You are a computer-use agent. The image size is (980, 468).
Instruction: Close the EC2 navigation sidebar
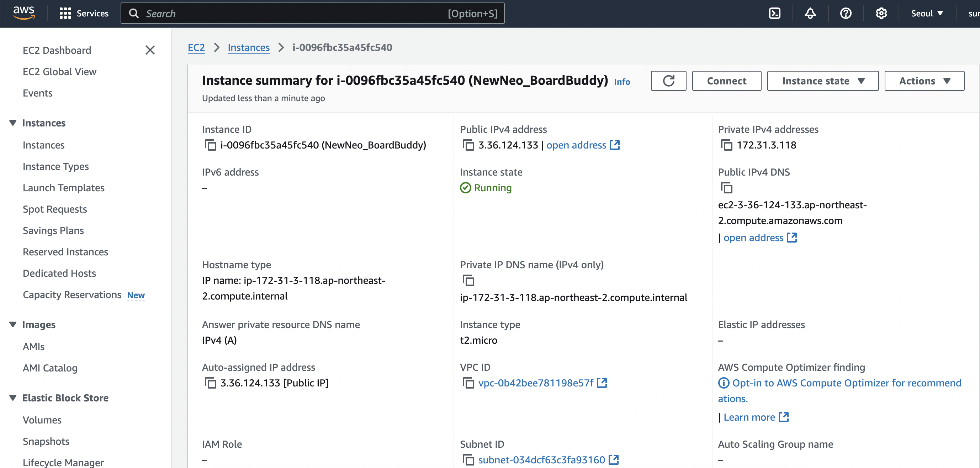(x=150, y=50)
